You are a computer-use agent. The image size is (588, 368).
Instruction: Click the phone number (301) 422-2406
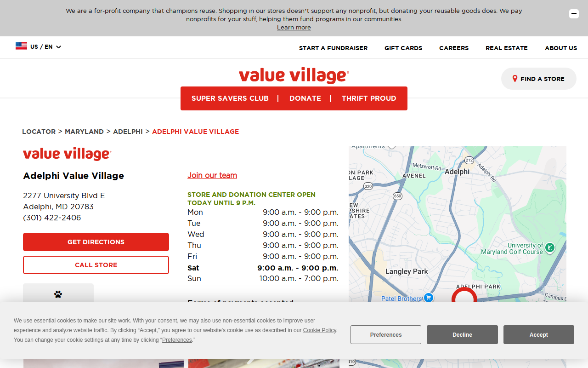point(52,218)
